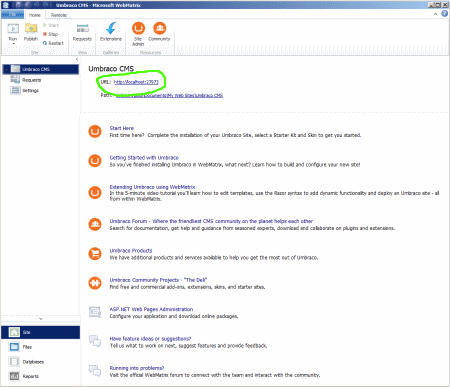This screenshot has height=387, width=450.
Task: Open ASP.NET Web Pages Administration link
Action: (x=151, y=309)
